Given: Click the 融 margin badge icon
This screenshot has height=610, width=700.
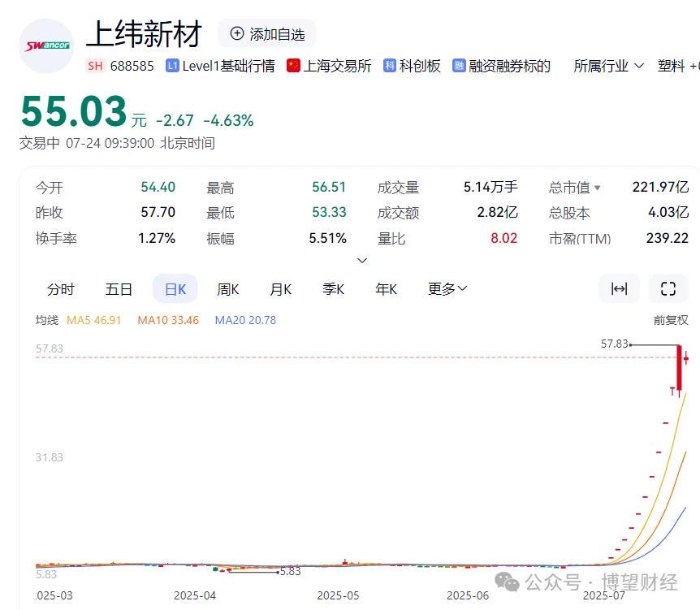Looking at the screenshot, I should coord(459,66).
